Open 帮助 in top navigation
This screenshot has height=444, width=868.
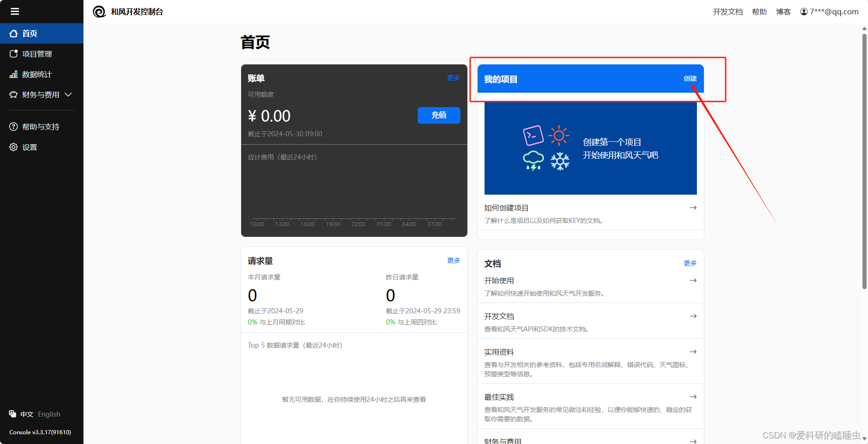pos(759,12)
